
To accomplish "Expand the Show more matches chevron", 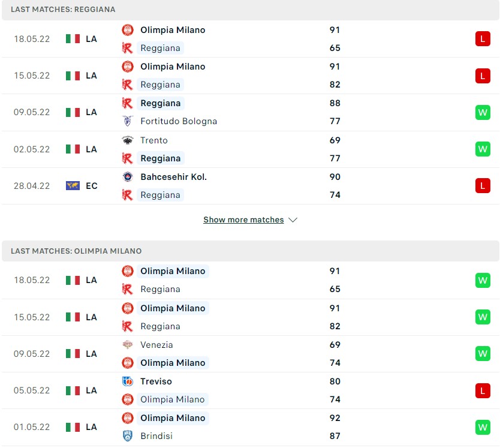I will click(x=293, y=220).
